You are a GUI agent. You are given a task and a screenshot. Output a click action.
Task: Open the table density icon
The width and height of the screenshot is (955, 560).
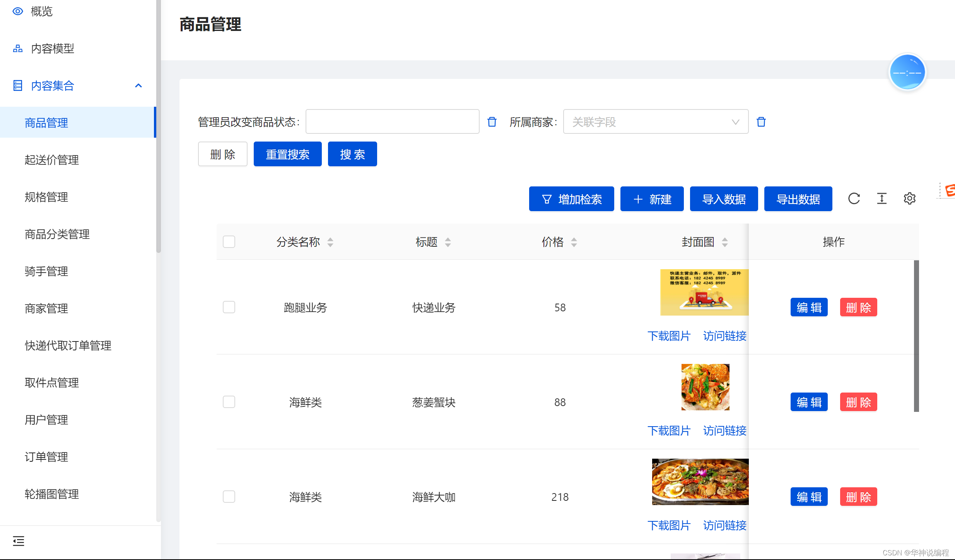coord(882,199)
